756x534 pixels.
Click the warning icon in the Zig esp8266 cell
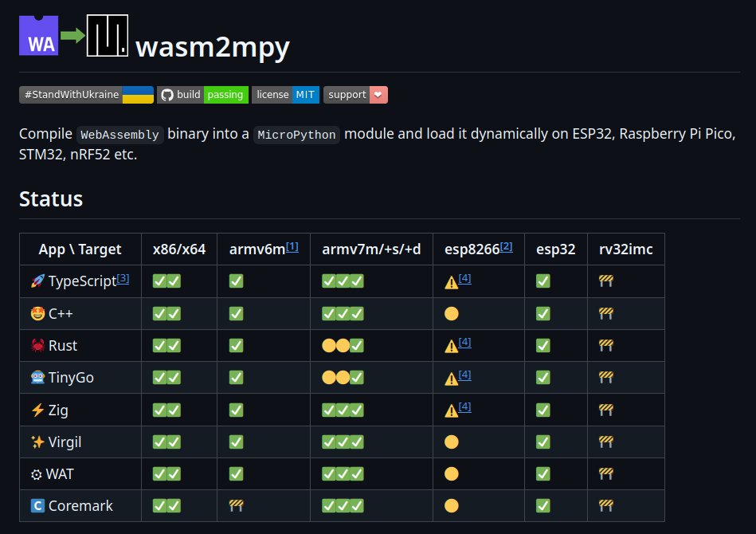(x=451, y=411)
